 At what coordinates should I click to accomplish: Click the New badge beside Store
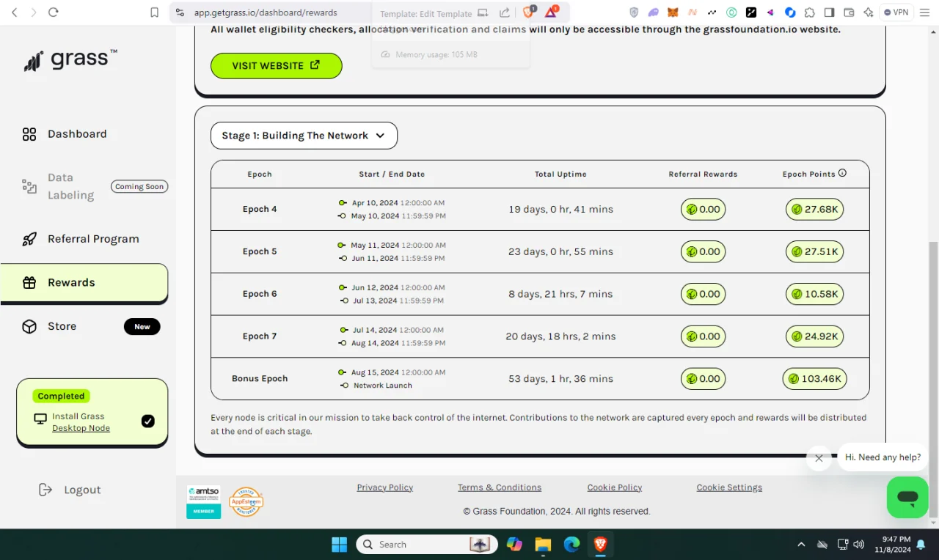point(142,327)
